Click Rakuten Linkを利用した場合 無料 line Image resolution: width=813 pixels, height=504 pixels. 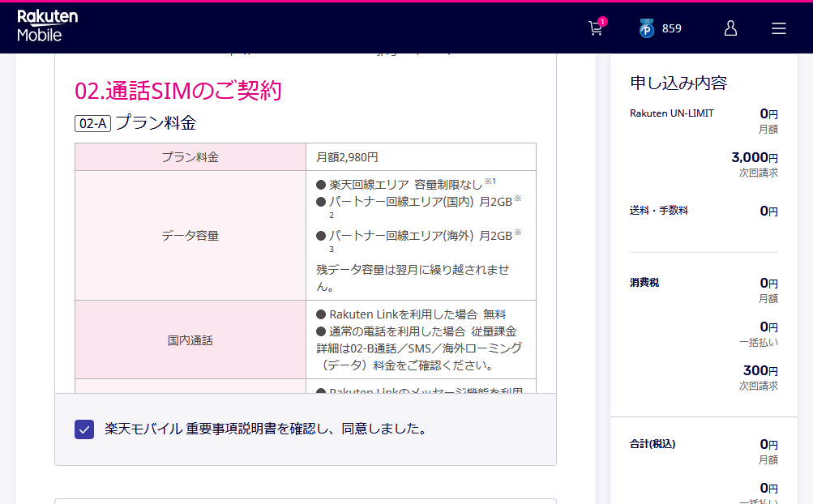pyautogui.click(x=411, y=314)
